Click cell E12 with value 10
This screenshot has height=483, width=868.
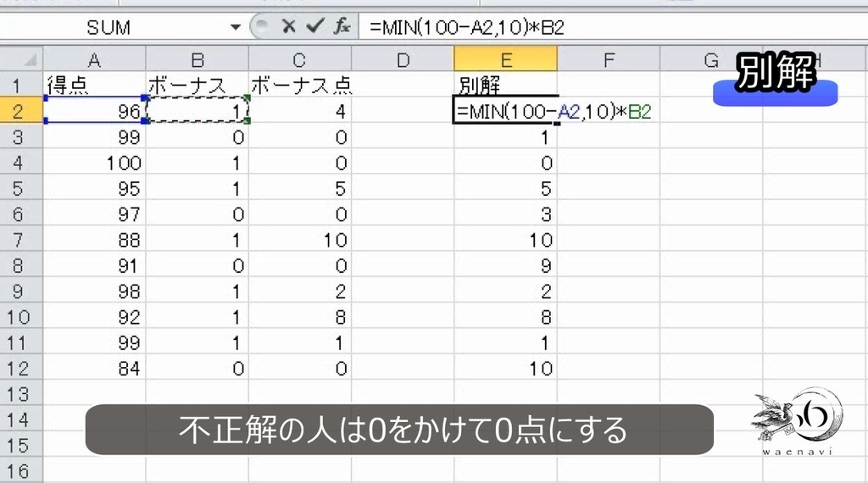point(505,369)
